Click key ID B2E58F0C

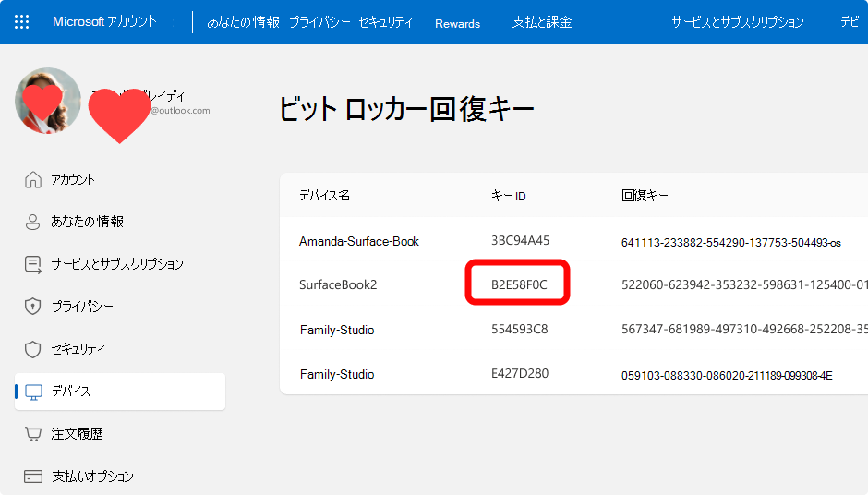pyautogui.click(x=519, y=284)
